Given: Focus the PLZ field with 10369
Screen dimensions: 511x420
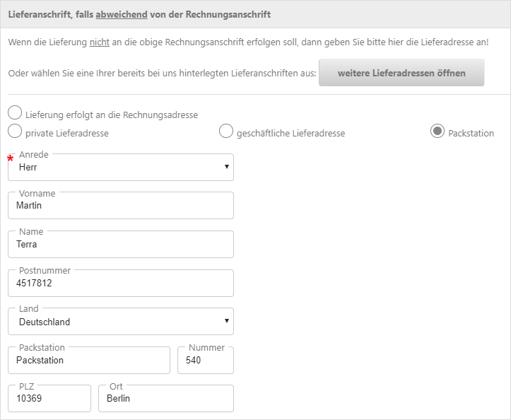Looking at the screenshot, I should click(49, 399).
